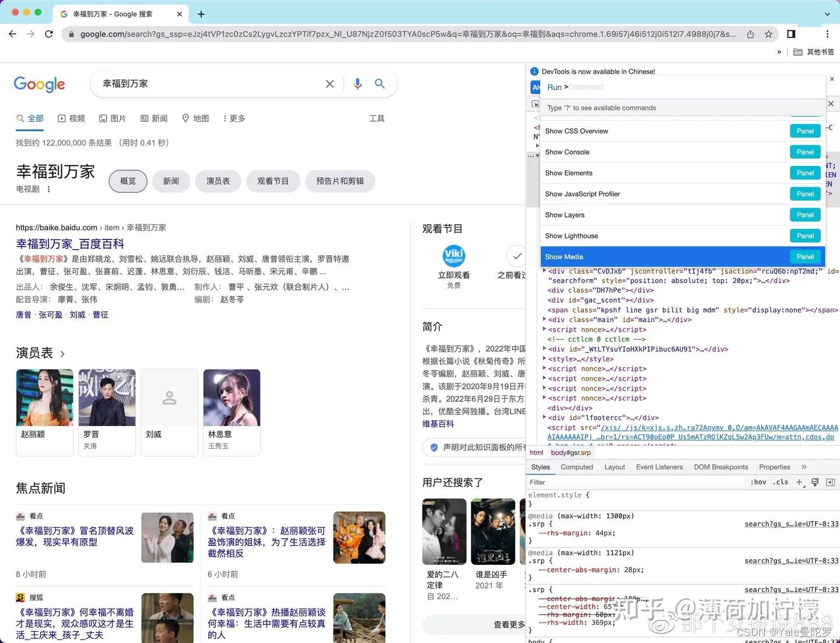Toggle computed styles sidebar icon

[831, 482]
